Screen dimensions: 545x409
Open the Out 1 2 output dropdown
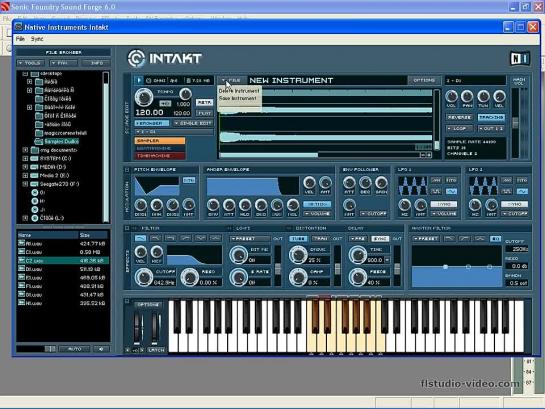491,129
